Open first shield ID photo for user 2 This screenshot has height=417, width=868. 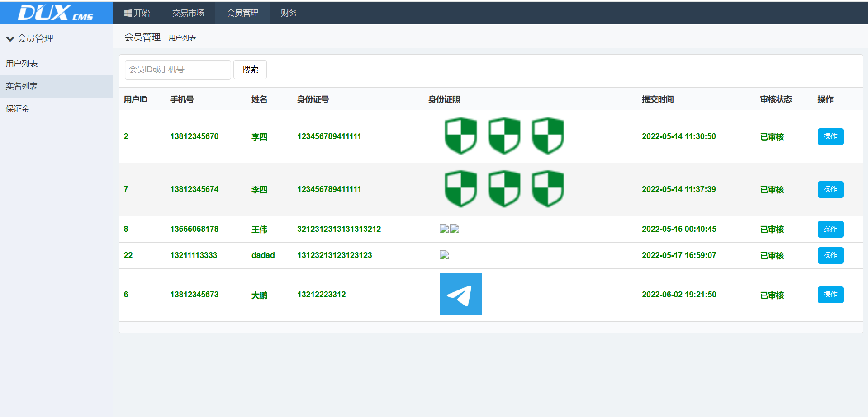click(x=460, y=136)
